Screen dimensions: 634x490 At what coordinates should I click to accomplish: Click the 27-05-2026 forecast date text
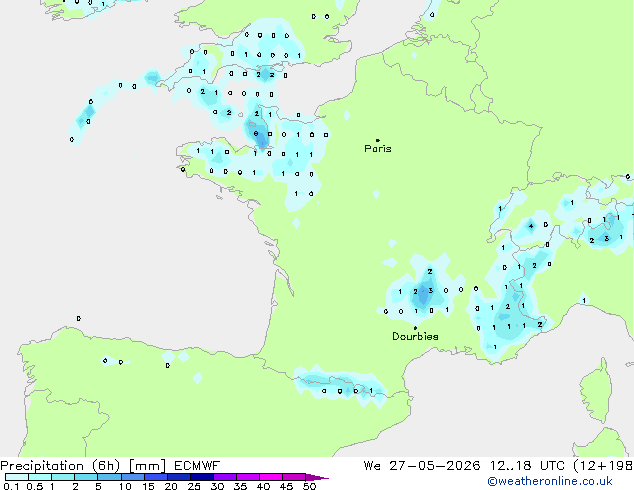434,466
